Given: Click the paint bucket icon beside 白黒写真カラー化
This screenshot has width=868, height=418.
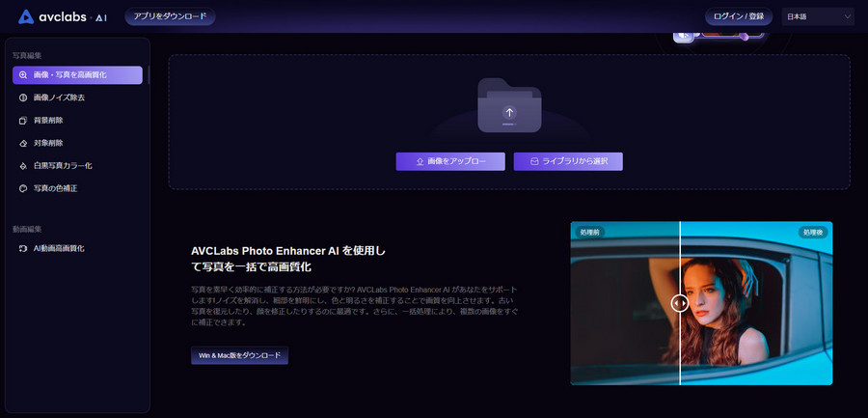Looking at the screenshot, I should pyautogui.click(x=23, y=166).
